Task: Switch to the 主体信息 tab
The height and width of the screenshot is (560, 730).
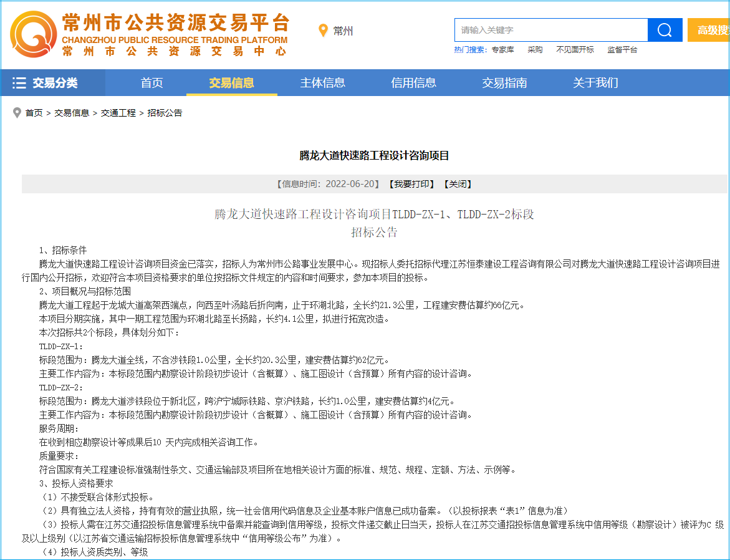Action: pyautogui.click(x=322, y=83)
